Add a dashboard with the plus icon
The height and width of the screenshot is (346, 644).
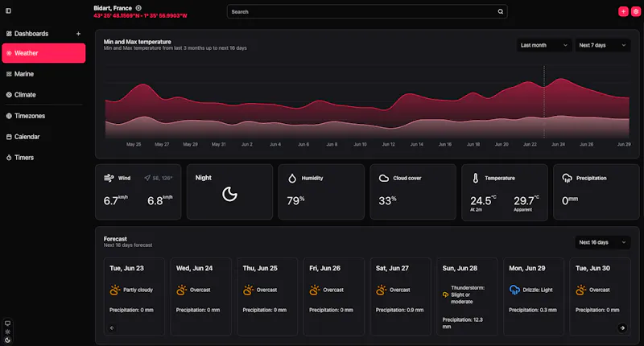coord(78,34)
